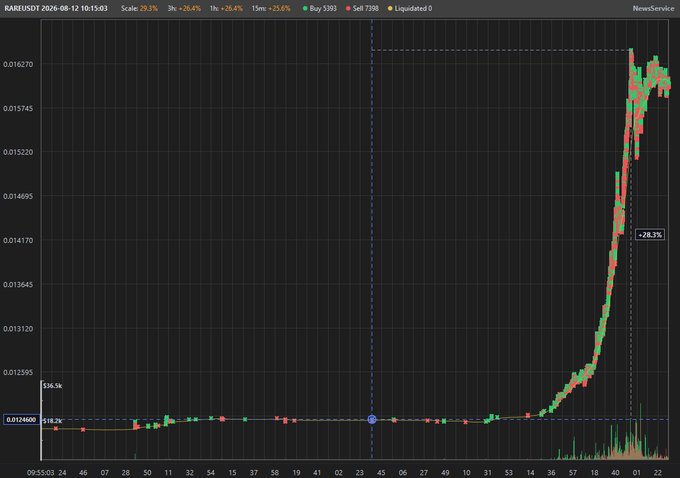
Task: Click the 40 tick on the time axis
Action: pos(615,472)
